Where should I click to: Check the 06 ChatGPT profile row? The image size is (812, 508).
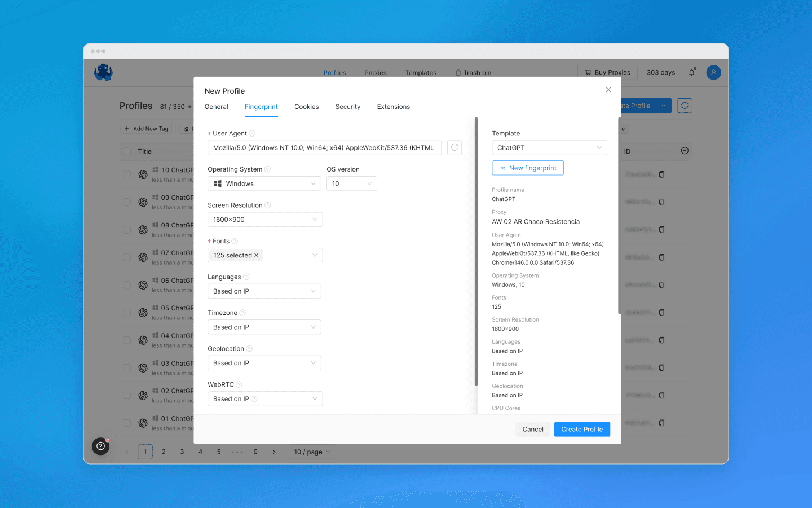tap(127, 285)
